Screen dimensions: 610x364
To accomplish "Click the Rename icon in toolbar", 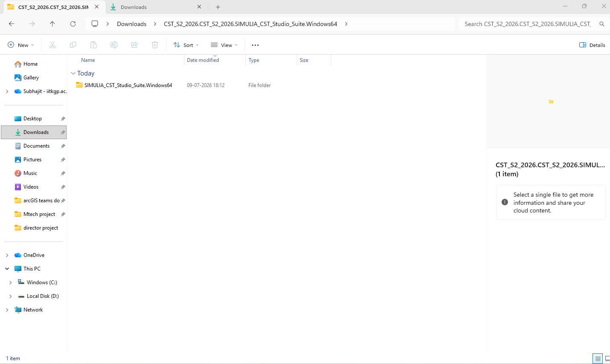I will [x=114, y=45].
